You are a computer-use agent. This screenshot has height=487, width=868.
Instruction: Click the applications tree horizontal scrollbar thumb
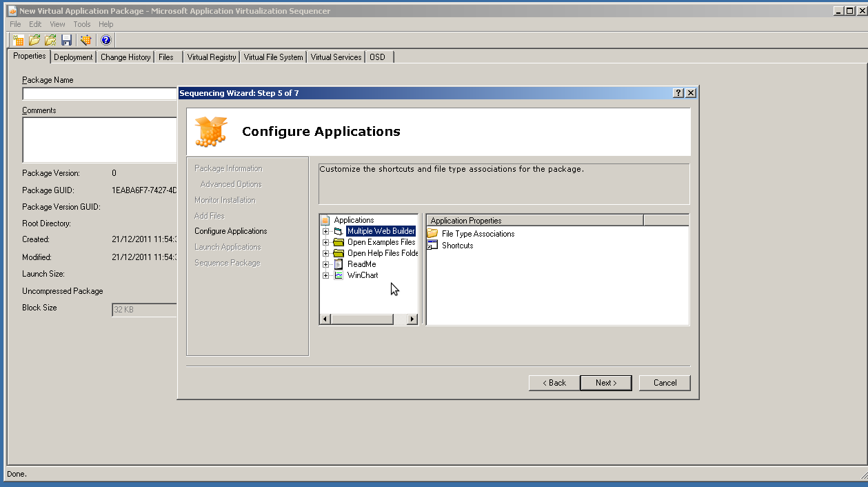(362, 319)
